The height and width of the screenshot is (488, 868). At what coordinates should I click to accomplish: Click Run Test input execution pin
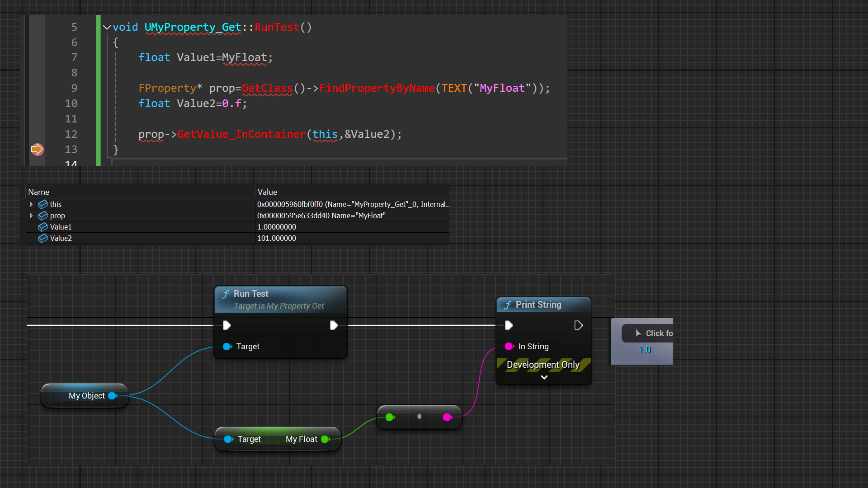227,325
